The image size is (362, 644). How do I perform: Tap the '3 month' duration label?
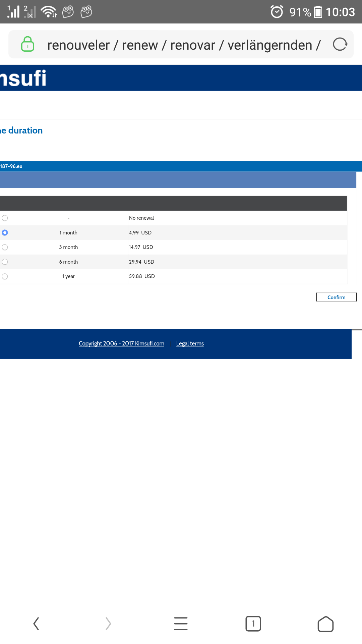coord(68,247)
